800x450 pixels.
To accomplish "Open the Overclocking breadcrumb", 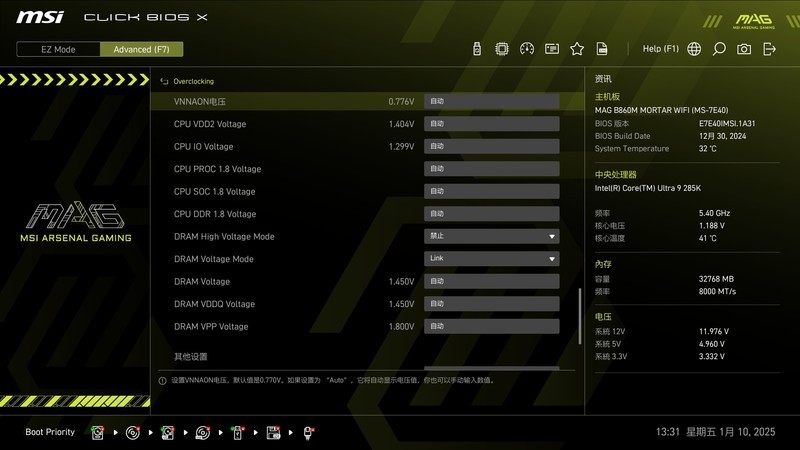I will click(193, 81).
